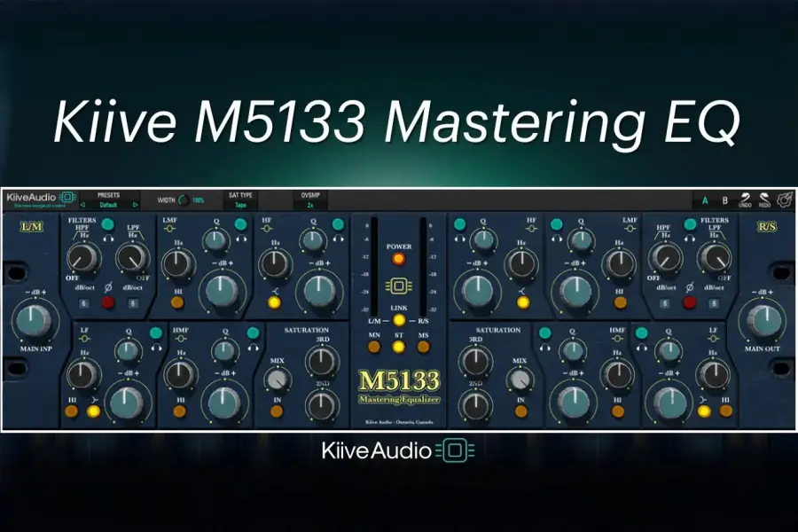Enable L/M Filters teal button
Image resolution: width=798 pixels, height=532 pixels.
pos(107,224)
